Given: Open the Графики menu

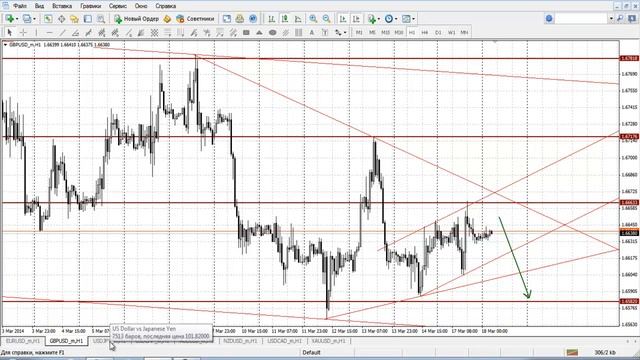Looking at the screenshot, I should click(x=91, y=6).
